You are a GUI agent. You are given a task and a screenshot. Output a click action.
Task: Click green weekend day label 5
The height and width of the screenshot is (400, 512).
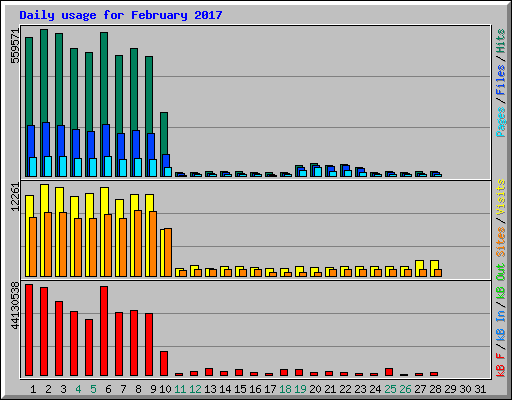pos(93,389)
